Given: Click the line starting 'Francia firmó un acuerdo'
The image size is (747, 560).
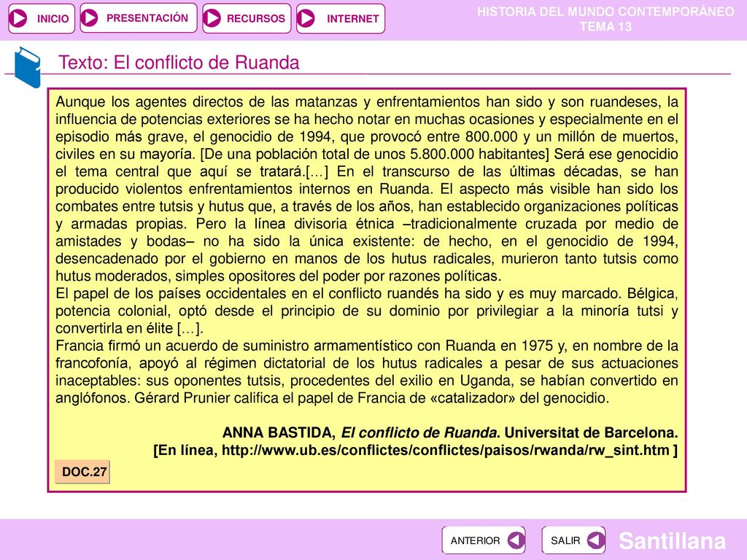Looking at the screenshot, I should 367,346.
